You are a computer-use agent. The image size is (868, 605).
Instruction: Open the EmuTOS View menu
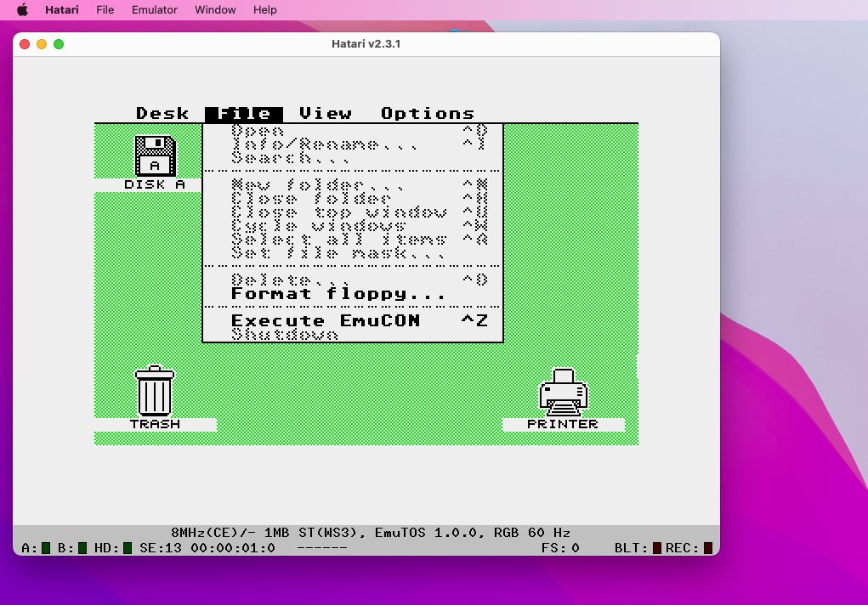[326, 114]
